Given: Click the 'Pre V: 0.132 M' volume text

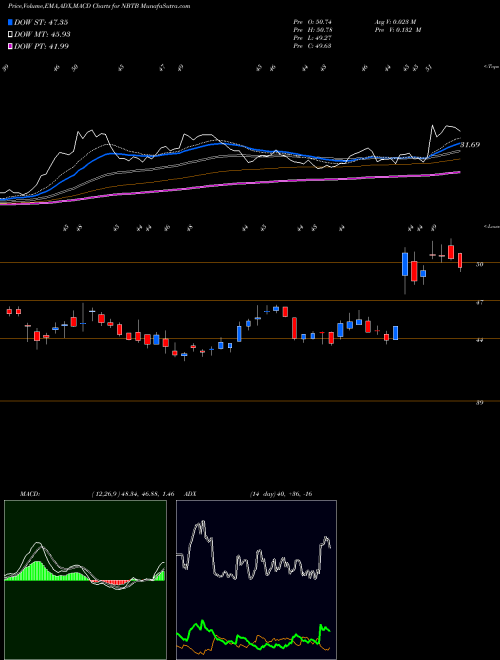Looking at the screenshot, I should [x=398, y=30].
